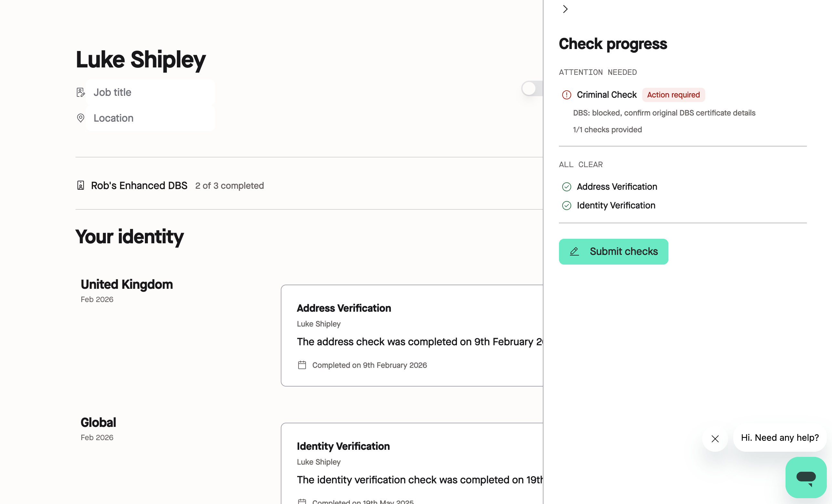Click the job title edit icon
The height and width of the screenshot is (504, 832).
[x=80, y=92]
